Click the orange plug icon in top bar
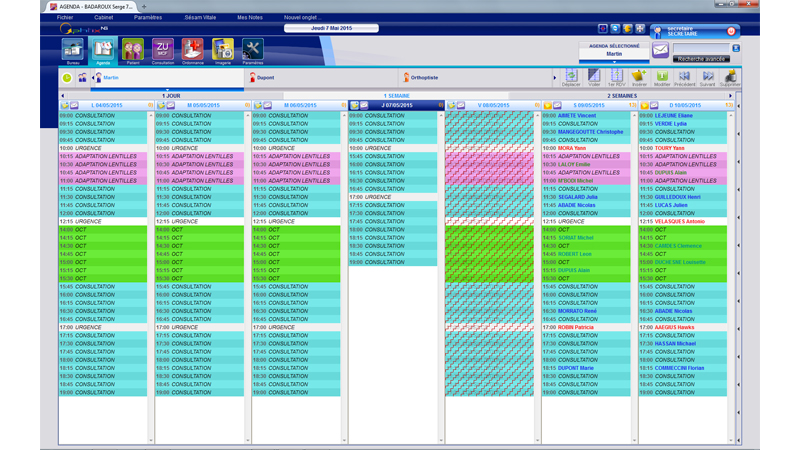This screenshot has width=800, height=450. pyautogui.click(x=628, y=29)
